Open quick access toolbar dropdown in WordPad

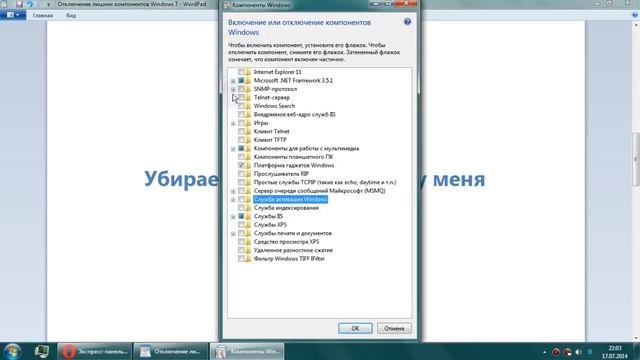coord(48,4)
